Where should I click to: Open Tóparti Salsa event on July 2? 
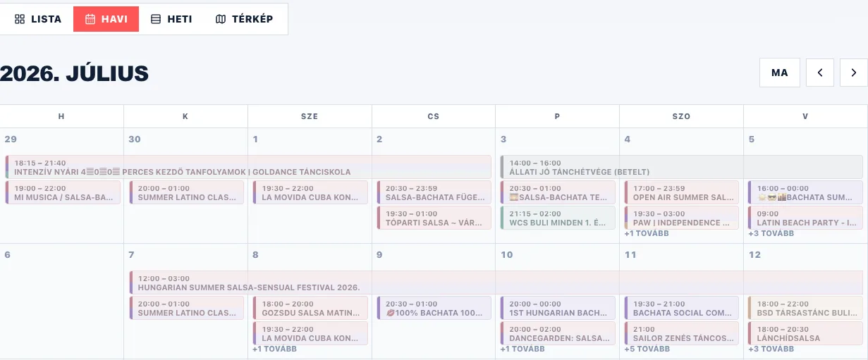click(434, 218)
